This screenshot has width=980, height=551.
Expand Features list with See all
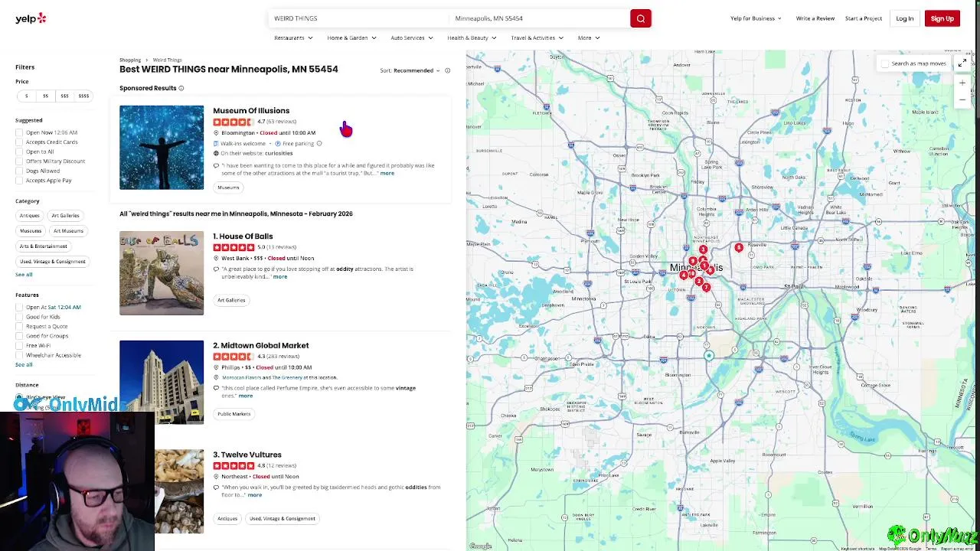(x=24, y=365)
